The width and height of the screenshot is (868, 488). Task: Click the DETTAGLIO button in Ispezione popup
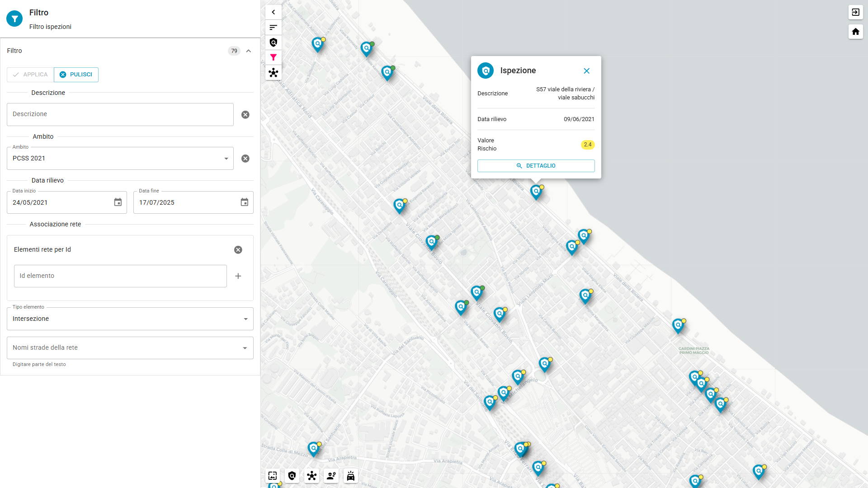[536, 166]
